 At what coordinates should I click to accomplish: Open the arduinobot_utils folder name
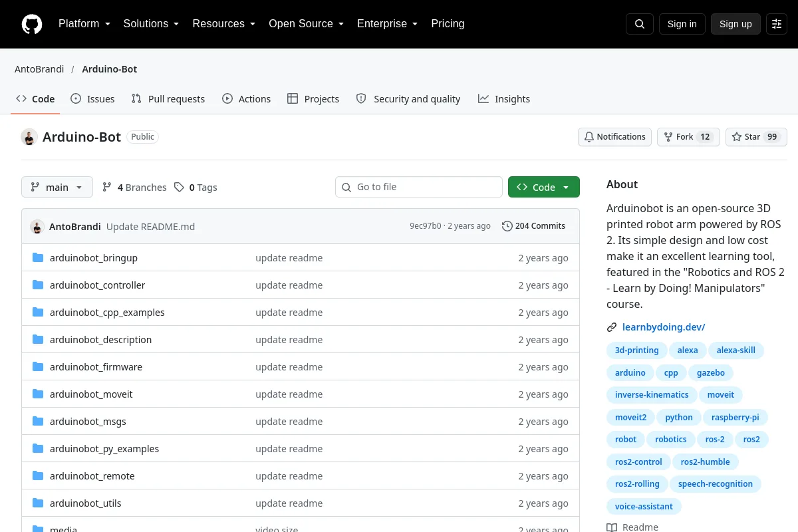86,503
